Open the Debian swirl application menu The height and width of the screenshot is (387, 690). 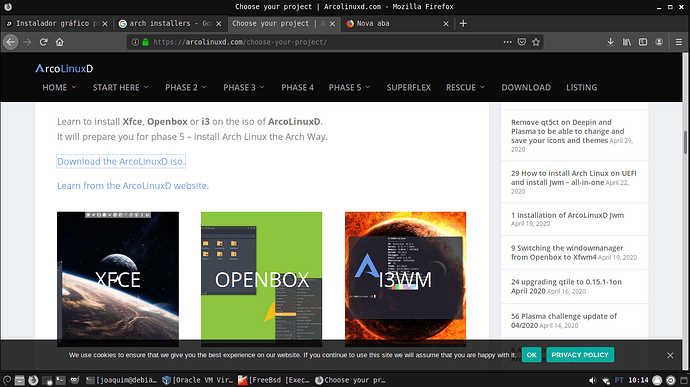pyautogui.click(x=7, y=380)
